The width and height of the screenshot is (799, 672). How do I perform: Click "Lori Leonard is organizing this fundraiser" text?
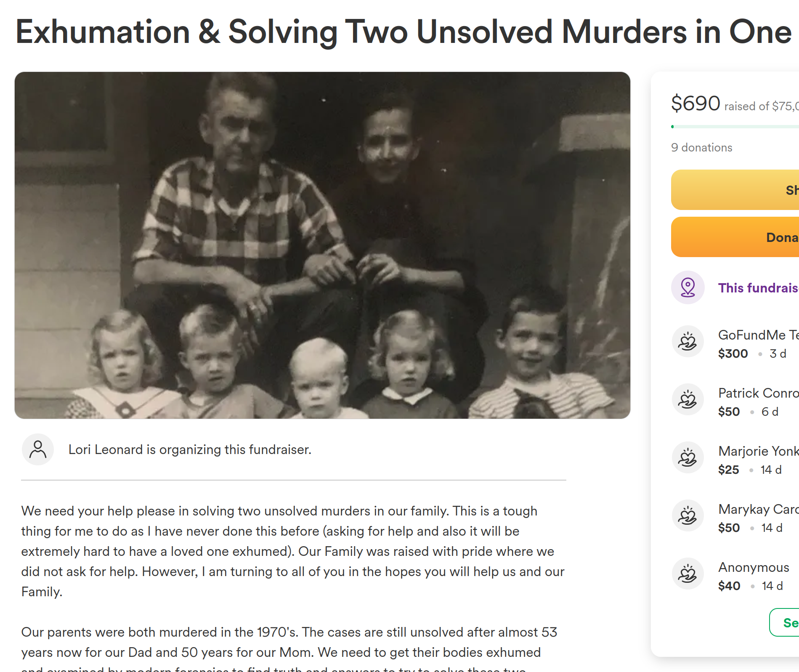190,449
